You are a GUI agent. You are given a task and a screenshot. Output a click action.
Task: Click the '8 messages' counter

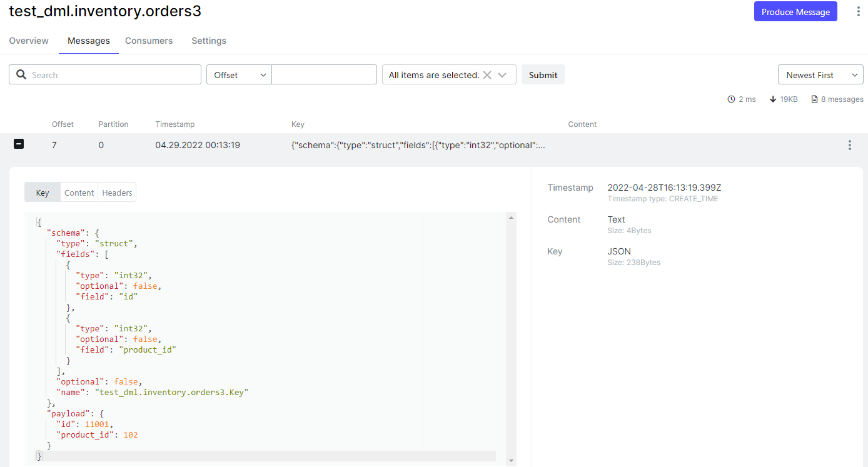[x=837, y=99]
